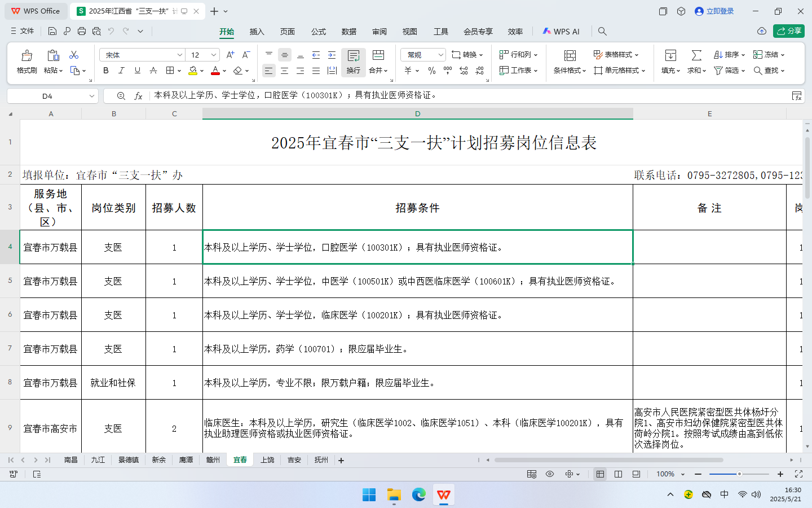Click the Paste (粘贴) clipboard icon

53,55
